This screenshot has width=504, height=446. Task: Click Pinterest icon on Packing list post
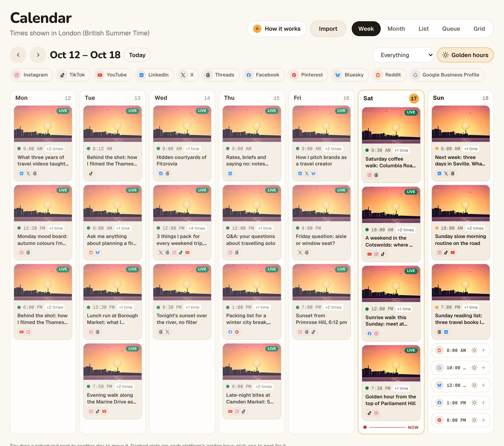pyautogui.click(x=237, y=332)
